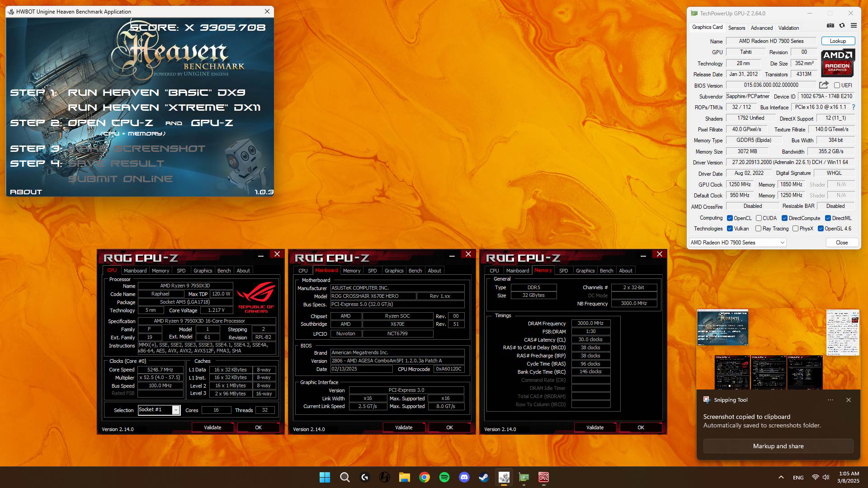Viewport: 868px width, 488px height.
Task: Export BIOS with the share arrow icon
Action: (824, 85)
